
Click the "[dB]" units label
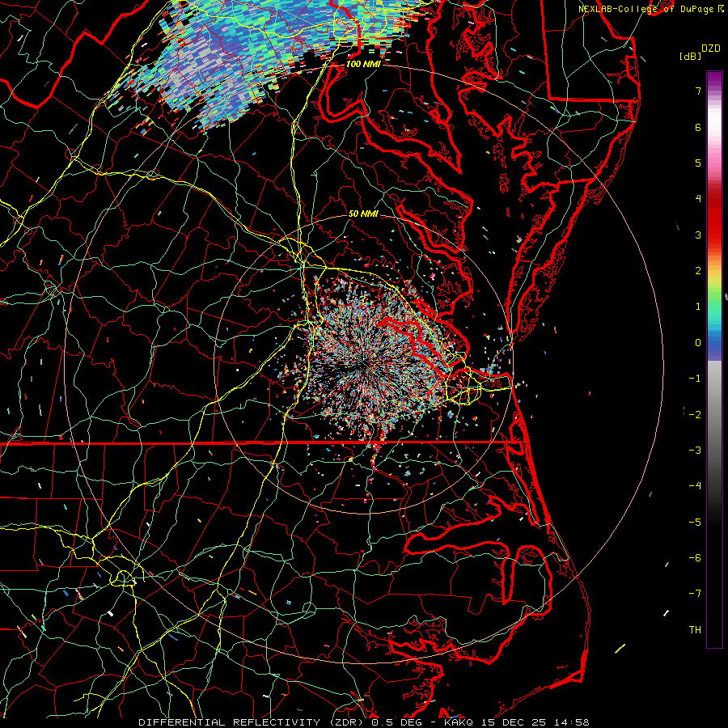tap(690, 56)
